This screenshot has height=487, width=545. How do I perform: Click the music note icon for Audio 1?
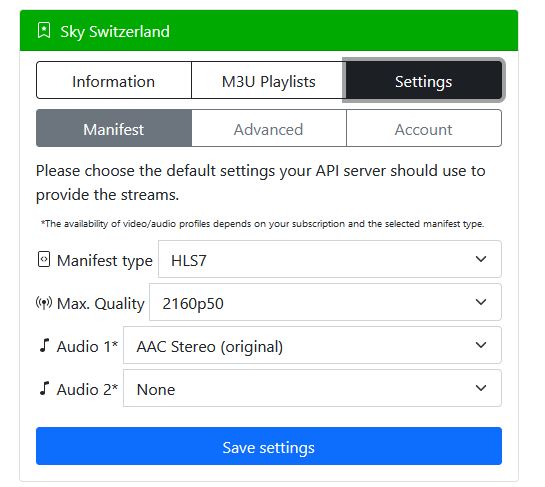(44, 346)
